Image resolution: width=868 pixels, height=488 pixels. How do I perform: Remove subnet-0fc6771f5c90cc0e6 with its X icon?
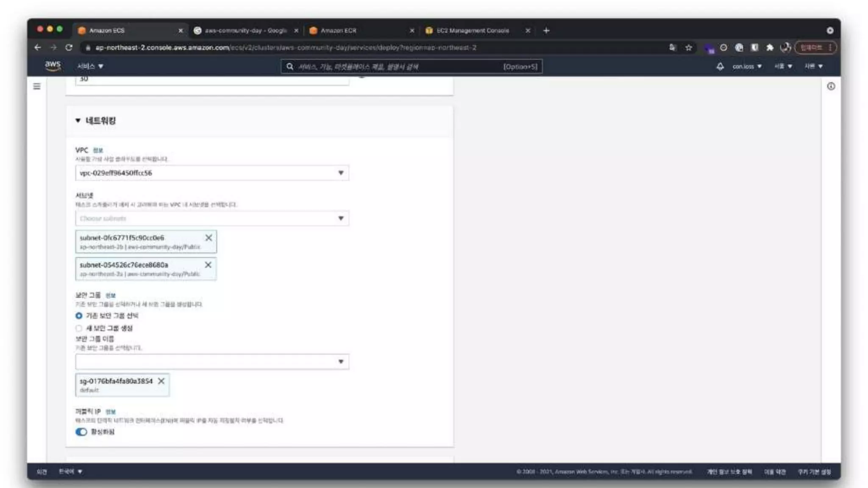coord(209,238)
